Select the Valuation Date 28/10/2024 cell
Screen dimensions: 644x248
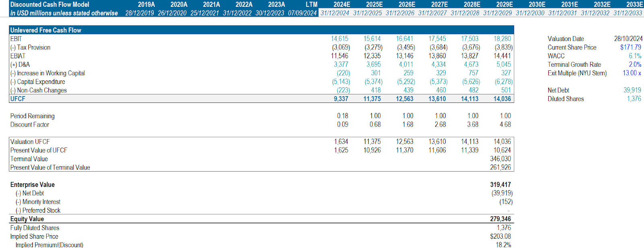(628, 39)
